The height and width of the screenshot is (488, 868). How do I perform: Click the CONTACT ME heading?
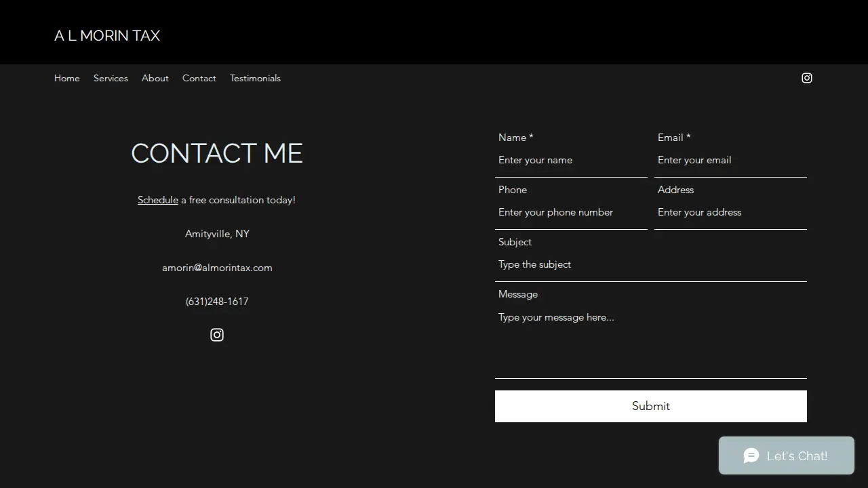pos(217,153)
